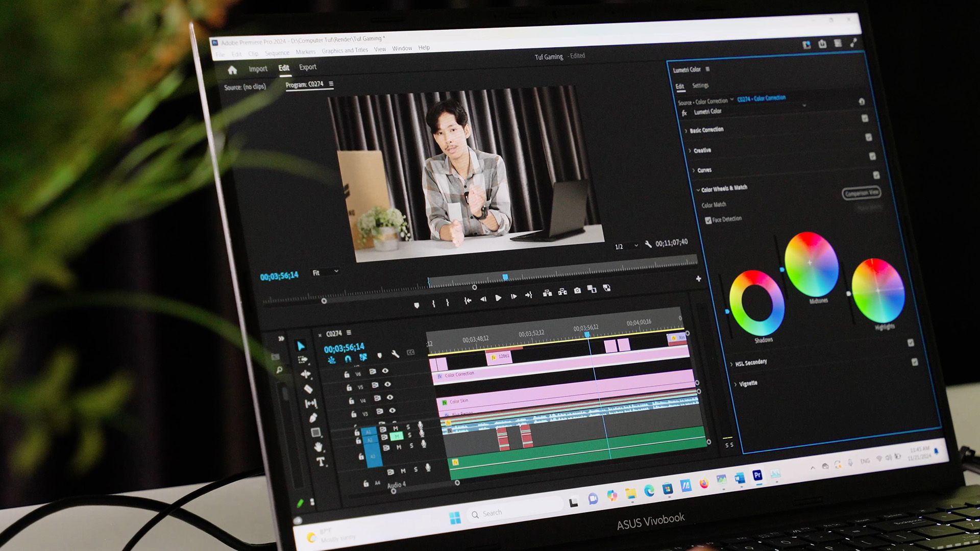Click the Lift button
The height and width of the screenshot is (551, 980).
point(547,293)
